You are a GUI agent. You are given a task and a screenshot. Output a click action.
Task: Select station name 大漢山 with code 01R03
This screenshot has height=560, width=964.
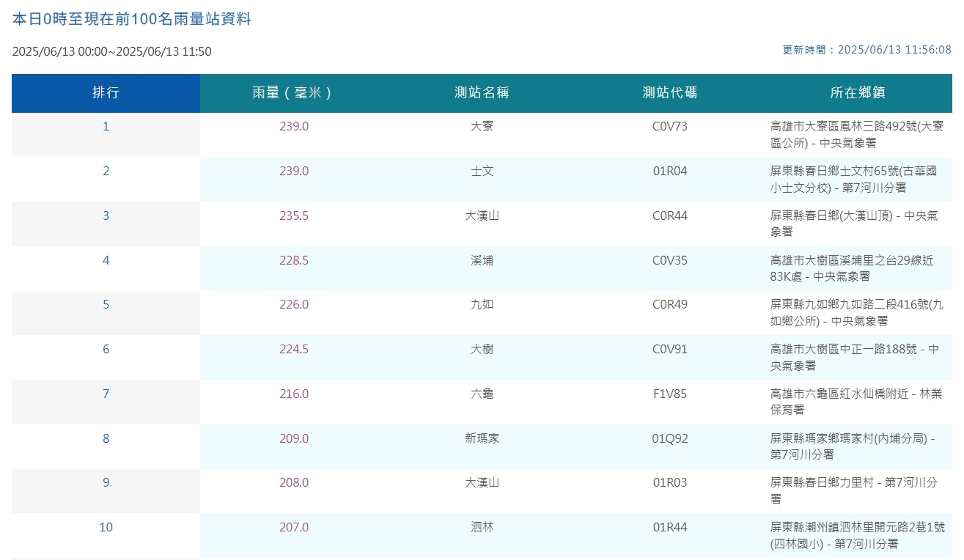tap(482, 482)
